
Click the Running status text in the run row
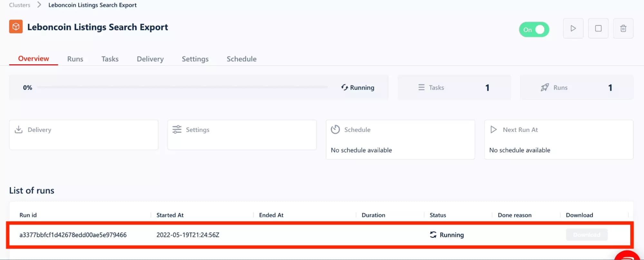[x=452, y=235]
